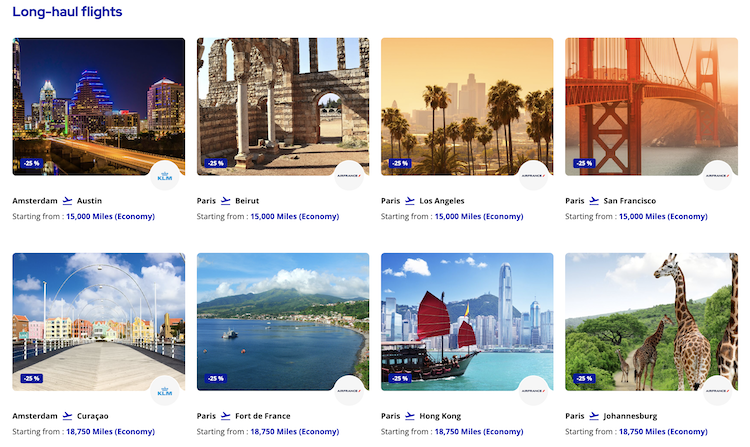Open the Los Angeles palm trees photo

click(x=467, y=107)
